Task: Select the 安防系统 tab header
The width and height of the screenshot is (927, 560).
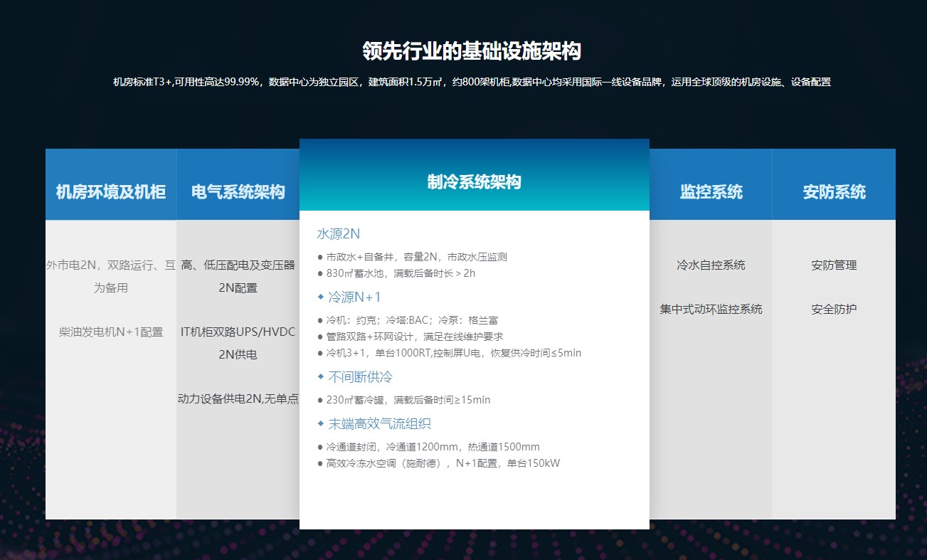Action: (x=834, y=184)
